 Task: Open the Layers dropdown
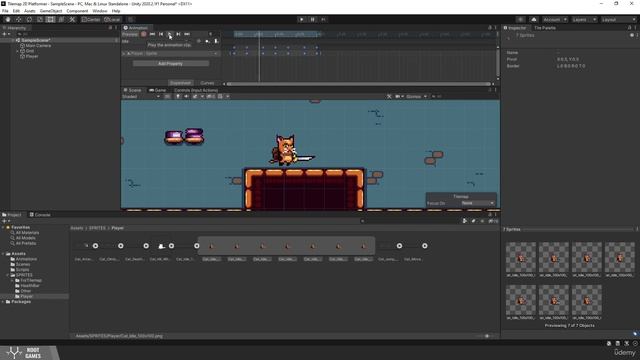(x=584, y=19)
